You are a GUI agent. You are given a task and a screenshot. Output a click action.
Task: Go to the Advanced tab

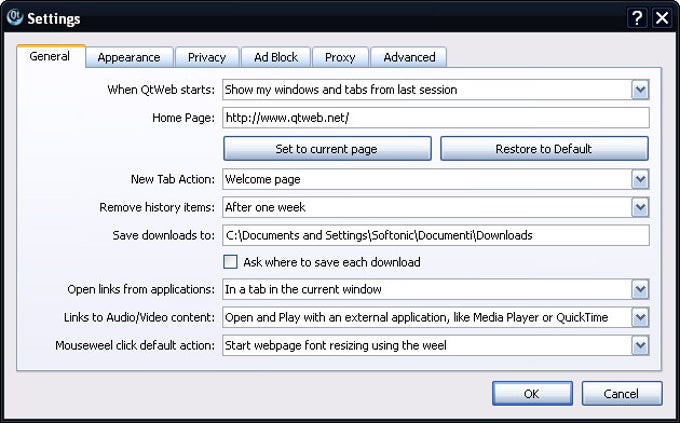tap(409, 57)
